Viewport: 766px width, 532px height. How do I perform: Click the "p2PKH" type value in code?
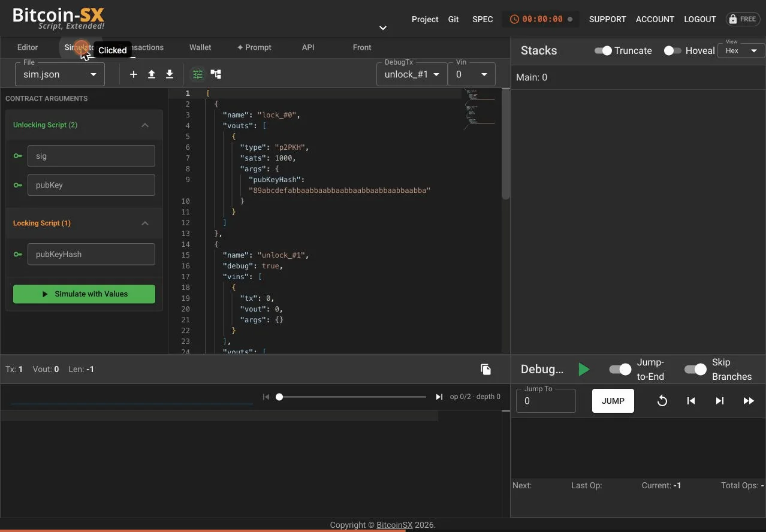pos(289,147)
